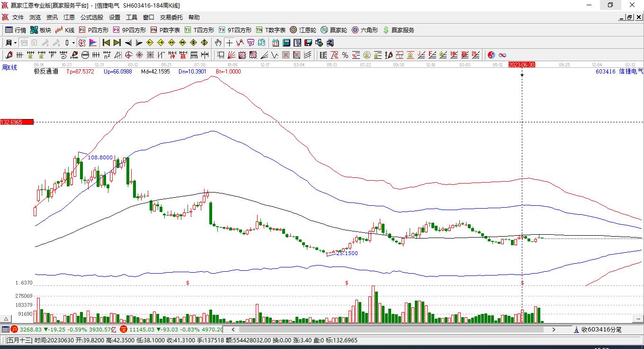This screenshot has width=644, height=349.
Task: Click the colored flag icon
Action: point(93,43)
